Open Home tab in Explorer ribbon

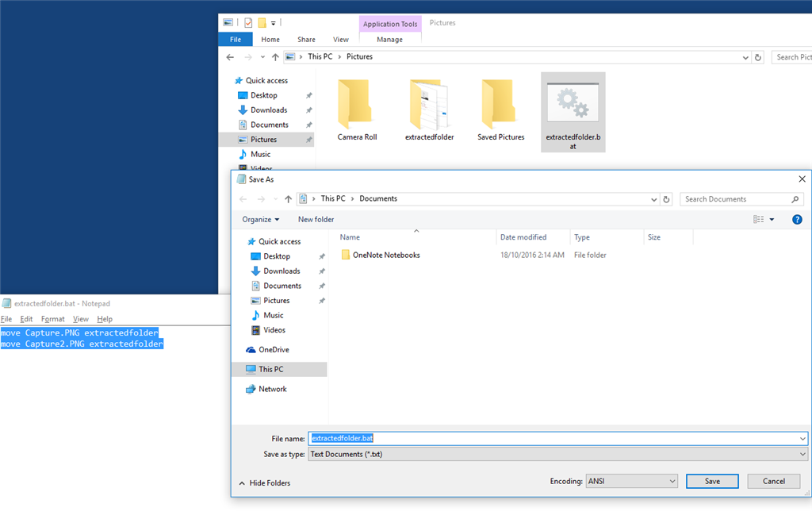[270, 40]
